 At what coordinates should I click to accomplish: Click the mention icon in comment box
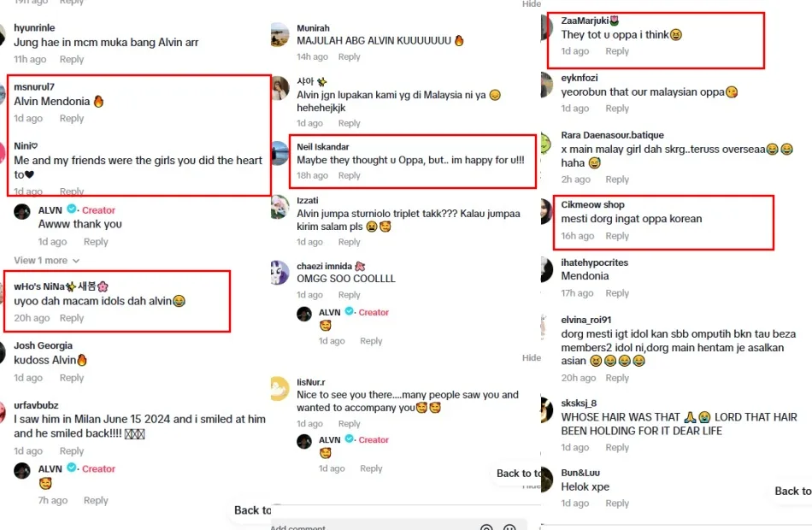[x=486, y=527]
